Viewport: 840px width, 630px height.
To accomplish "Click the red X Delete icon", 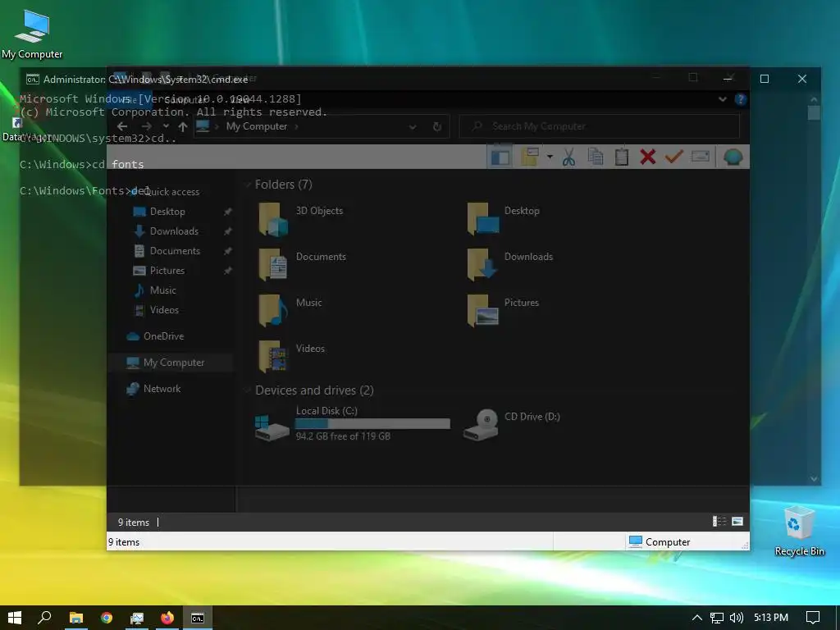I will click(648, 157).
